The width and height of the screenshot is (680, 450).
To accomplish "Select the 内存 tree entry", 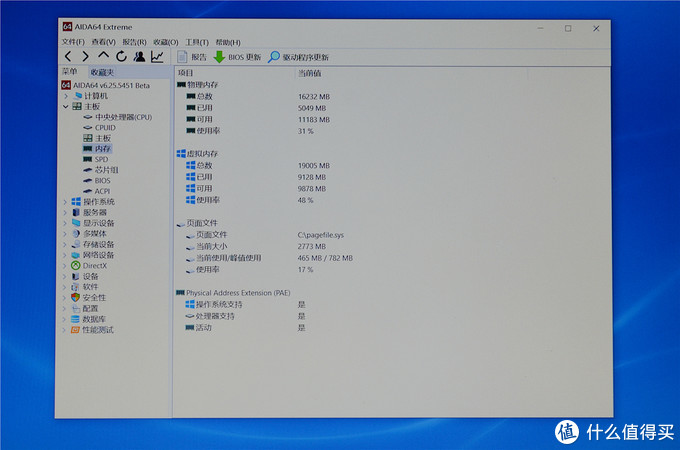I will click(103, 149).
